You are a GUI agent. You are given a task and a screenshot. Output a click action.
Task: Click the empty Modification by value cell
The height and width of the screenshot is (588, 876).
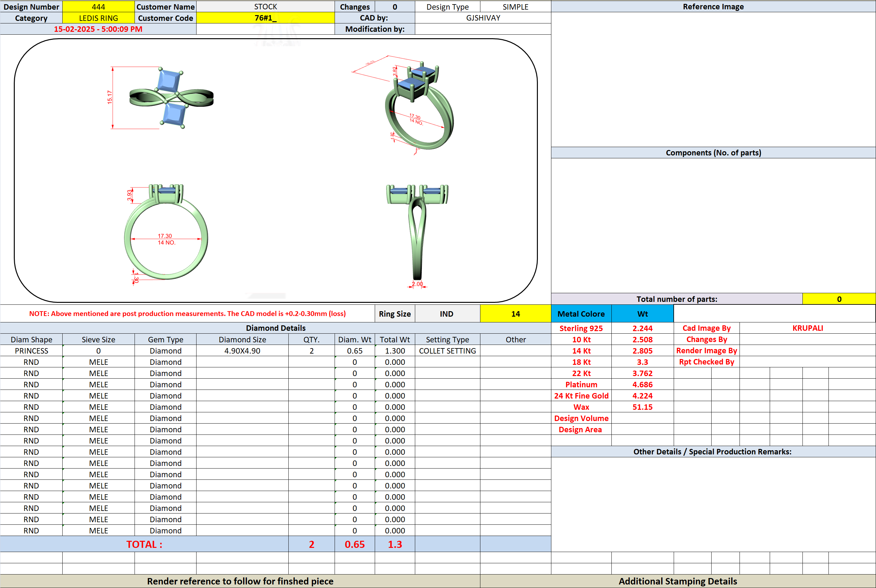click(483, 29)
